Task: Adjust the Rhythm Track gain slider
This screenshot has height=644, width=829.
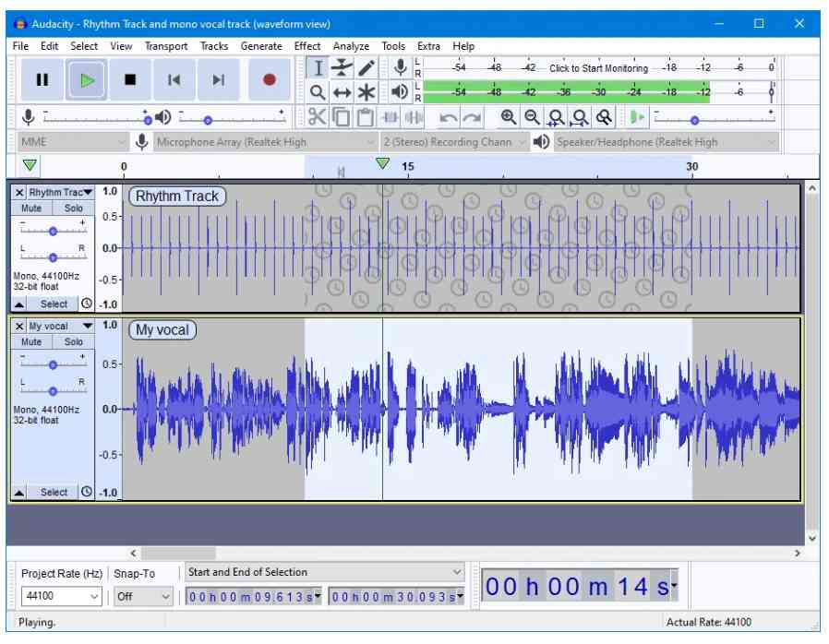Action: click(53, 232)
